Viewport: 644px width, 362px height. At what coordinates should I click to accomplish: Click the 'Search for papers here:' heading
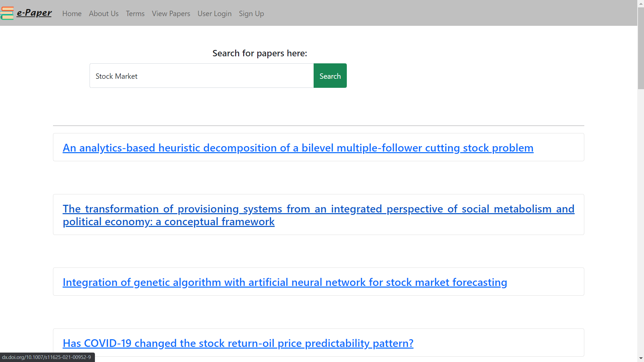pyautogui.click(x=260, y=53)
